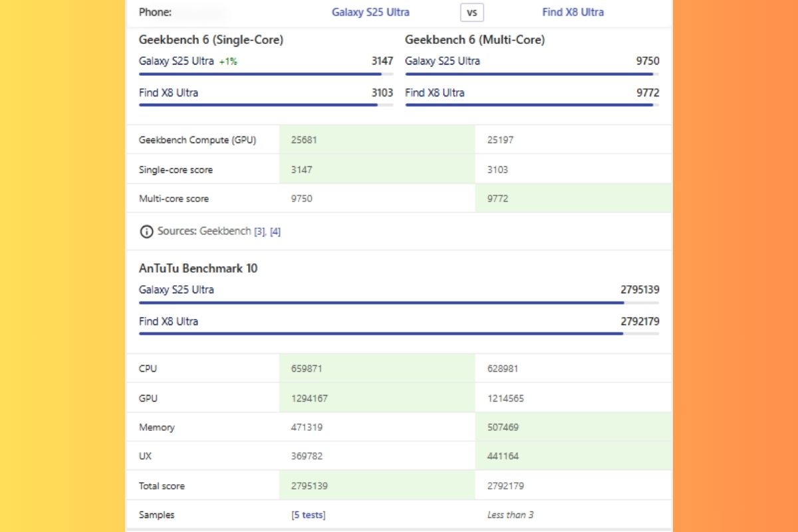798x532 pixels.
Task: Click the 659871 CPU score
Action: [307, 369]
